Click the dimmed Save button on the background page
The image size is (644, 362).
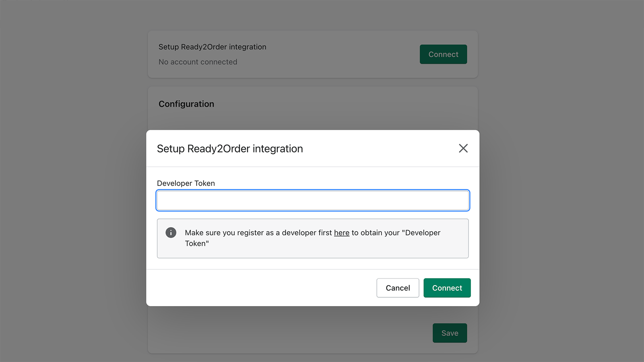pyautogui.click(x=450, y=333)
